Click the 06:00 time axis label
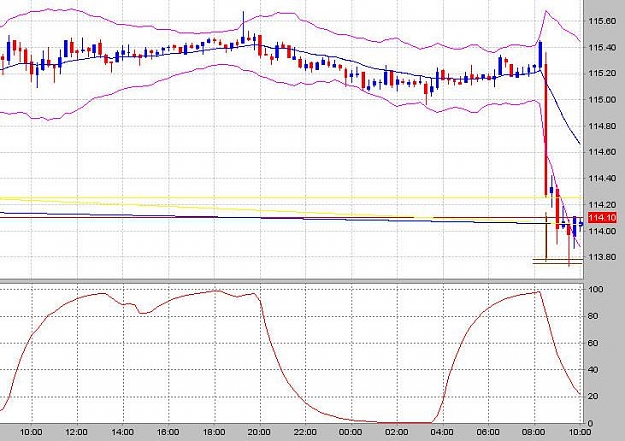625x441 pixels. (488, 432)
